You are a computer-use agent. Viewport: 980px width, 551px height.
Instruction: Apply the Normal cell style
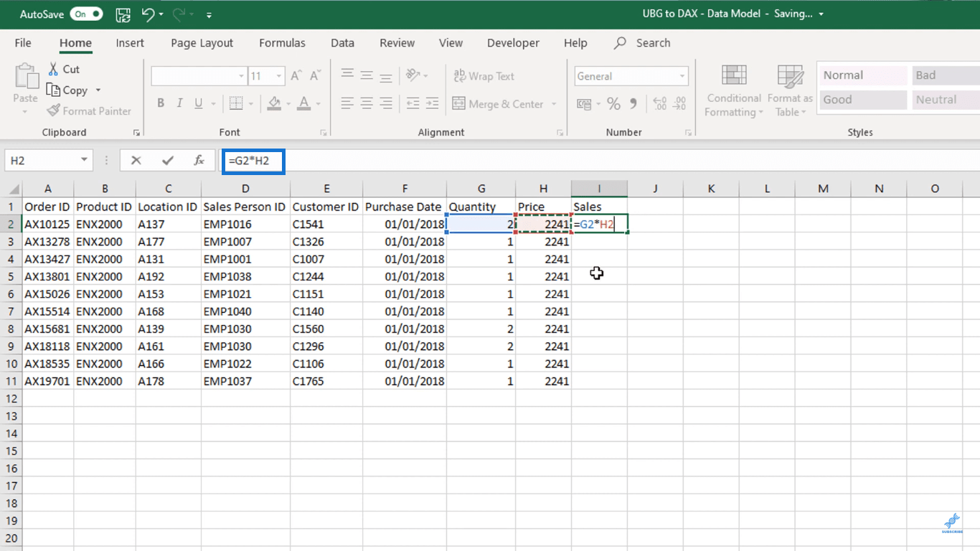863,75
